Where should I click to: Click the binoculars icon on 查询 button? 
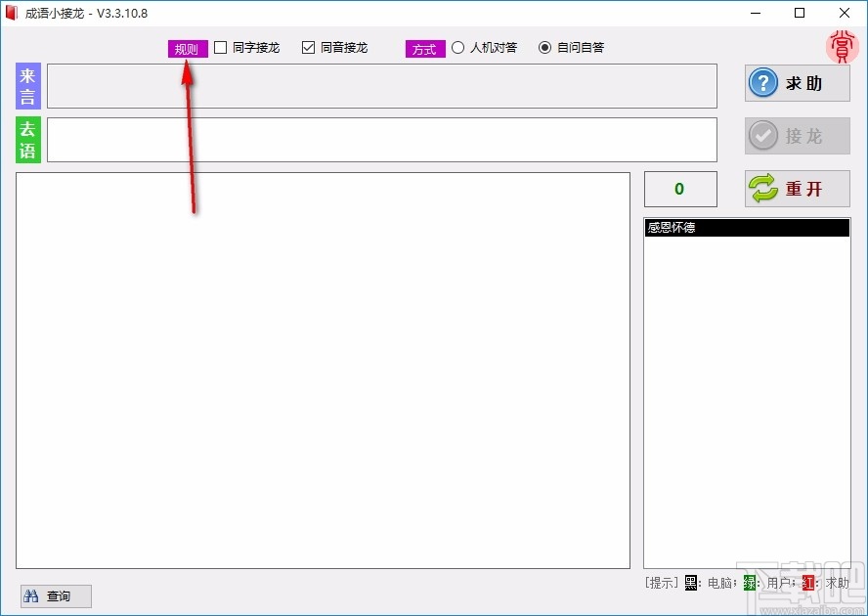(33, 595)
